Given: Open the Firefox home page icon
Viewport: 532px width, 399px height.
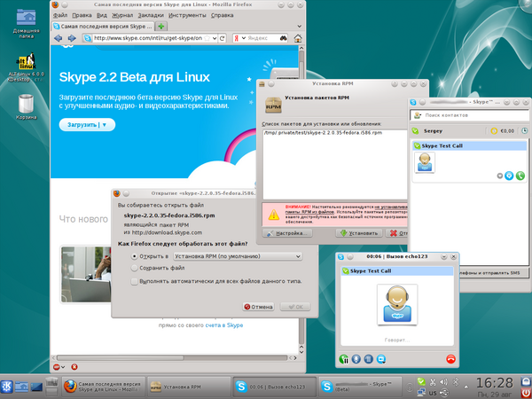Looking at the screenshot, I should click(298, 38).
